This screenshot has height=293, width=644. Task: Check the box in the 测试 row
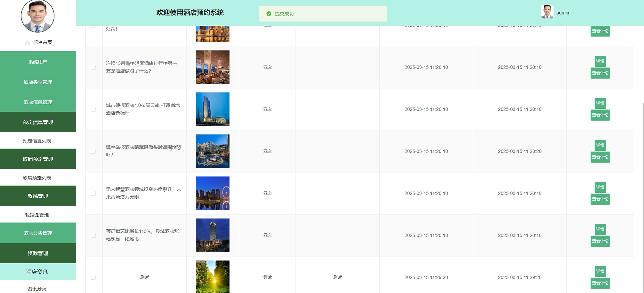[93, 277]
